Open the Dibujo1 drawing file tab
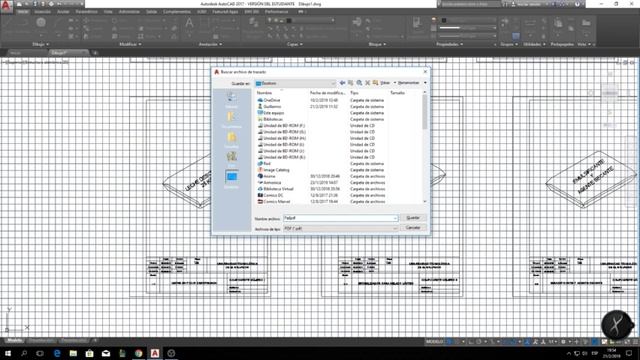640x360 pixels. click(68, 53)
